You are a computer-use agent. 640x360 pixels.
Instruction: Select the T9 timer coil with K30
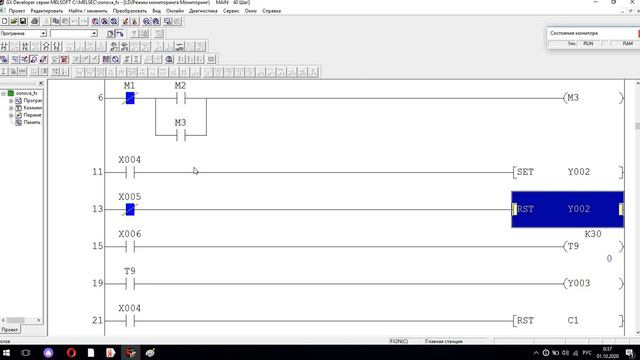pyautogui.click(x=593, y=247)
